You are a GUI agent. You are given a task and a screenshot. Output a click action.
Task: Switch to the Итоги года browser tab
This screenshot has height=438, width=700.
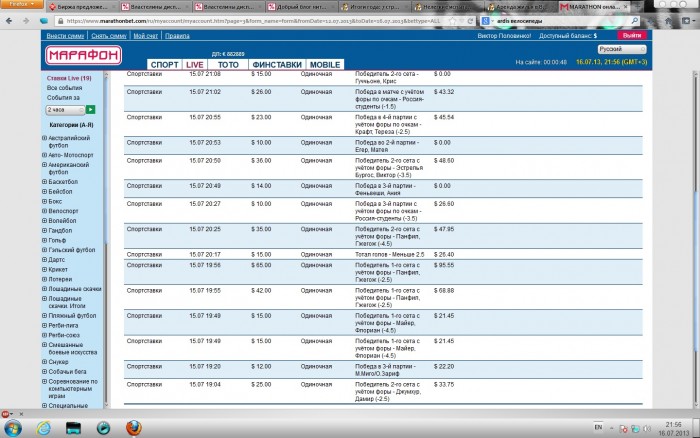click(374, 7)
